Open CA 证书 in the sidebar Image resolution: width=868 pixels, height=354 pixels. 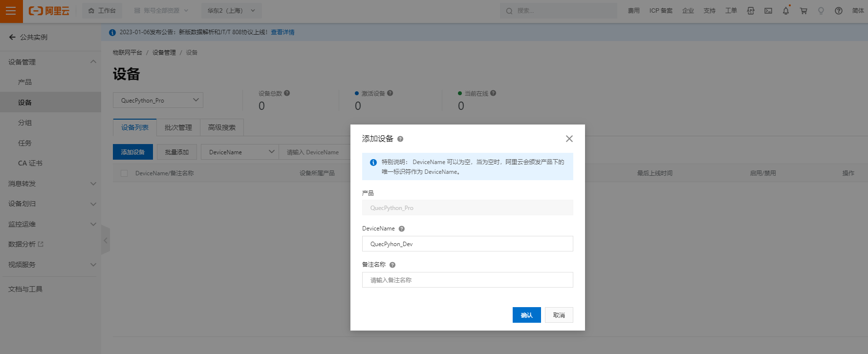50,163
